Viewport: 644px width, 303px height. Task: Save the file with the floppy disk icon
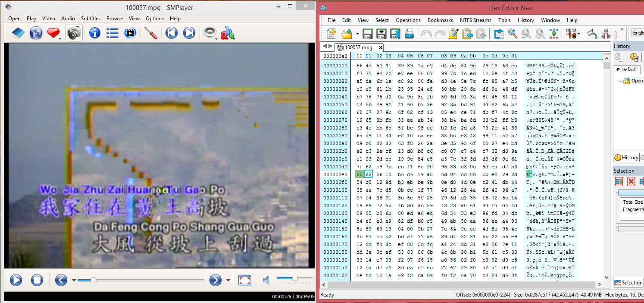(x=367, y=33)
